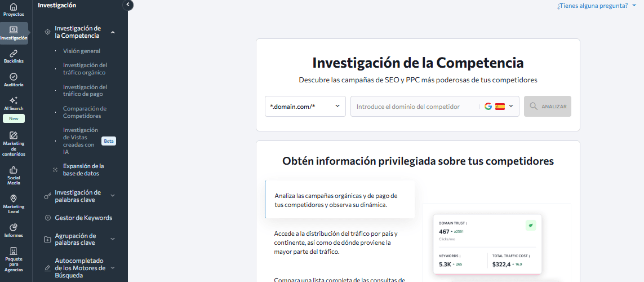
Task: Click the 'Investigación de la Competencia' main title
Action: click(x=418, y=63)
